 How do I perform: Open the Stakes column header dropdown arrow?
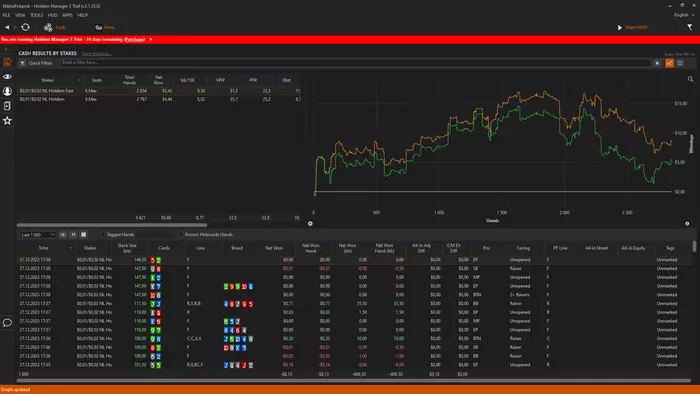(x=79, y=80)
